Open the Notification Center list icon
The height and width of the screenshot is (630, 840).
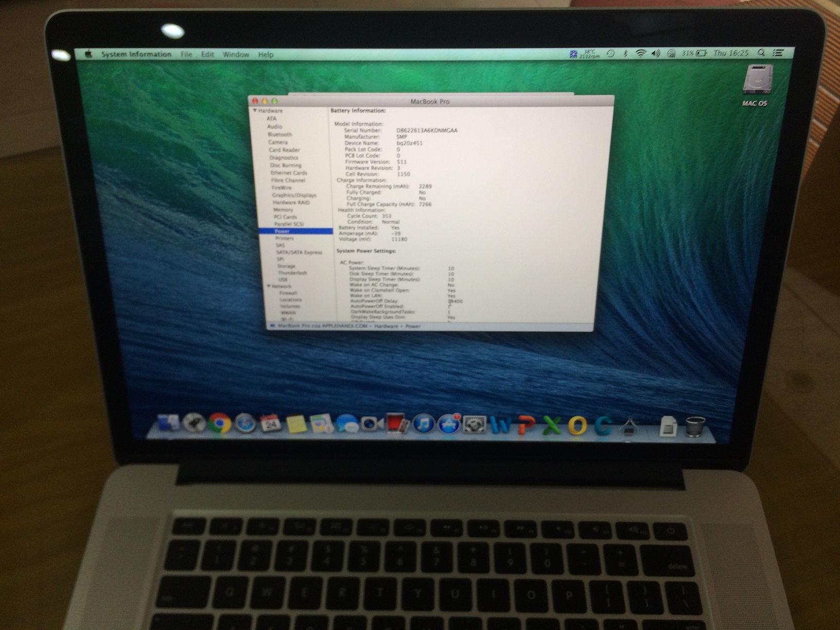point(778,52)
